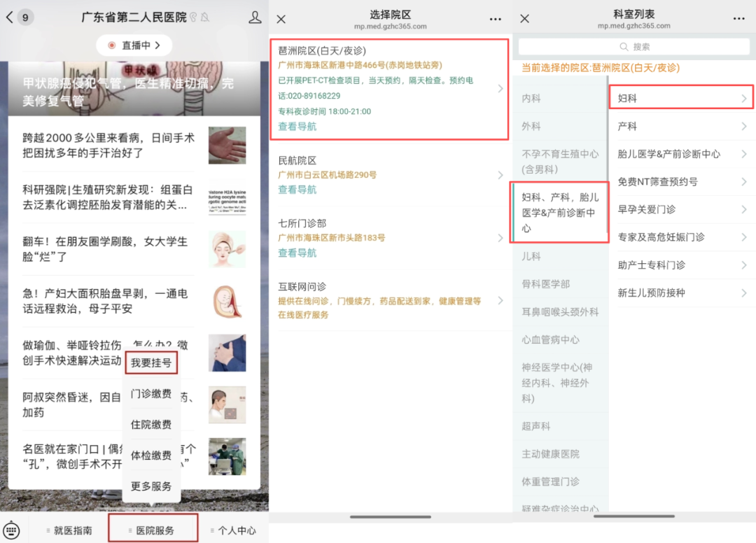Click the 搜索 department search field

[x=634, y=47]
